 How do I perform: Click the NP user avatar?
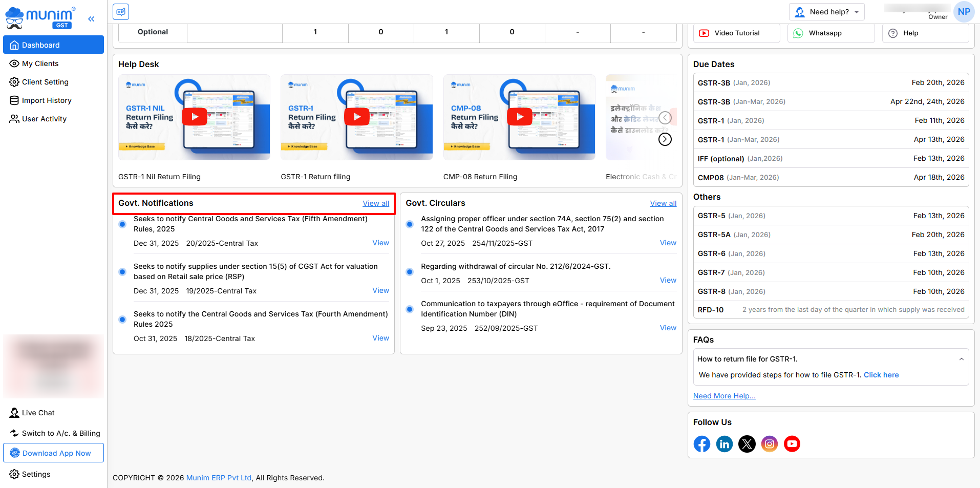click(x=964, y=12)
